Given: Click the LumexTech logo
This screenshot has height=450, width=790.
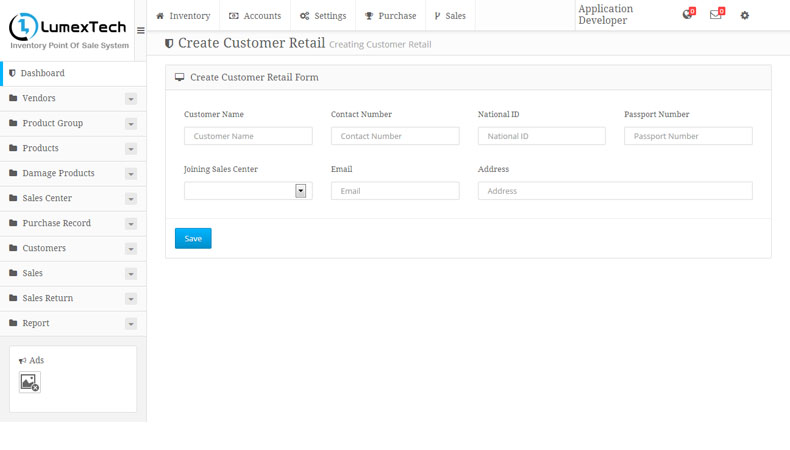Looking at the screenshot, I should click(68, 30).
